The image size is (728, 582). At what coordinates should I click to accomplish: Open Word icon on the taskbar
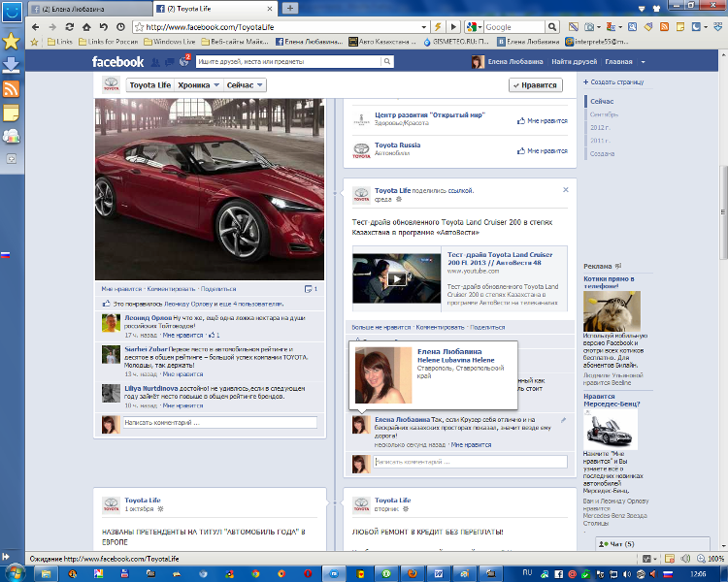click(x=439, y=573)
